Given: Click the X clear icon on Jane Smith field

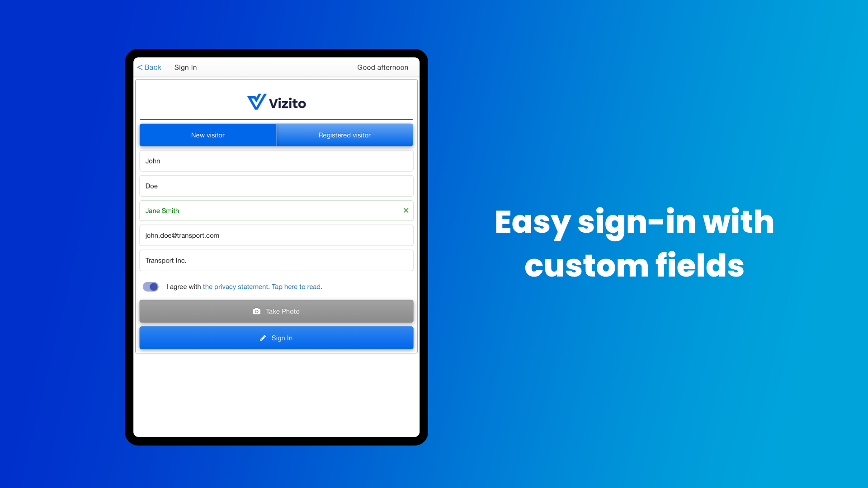Looking at the screenshot, I should 406,210.
